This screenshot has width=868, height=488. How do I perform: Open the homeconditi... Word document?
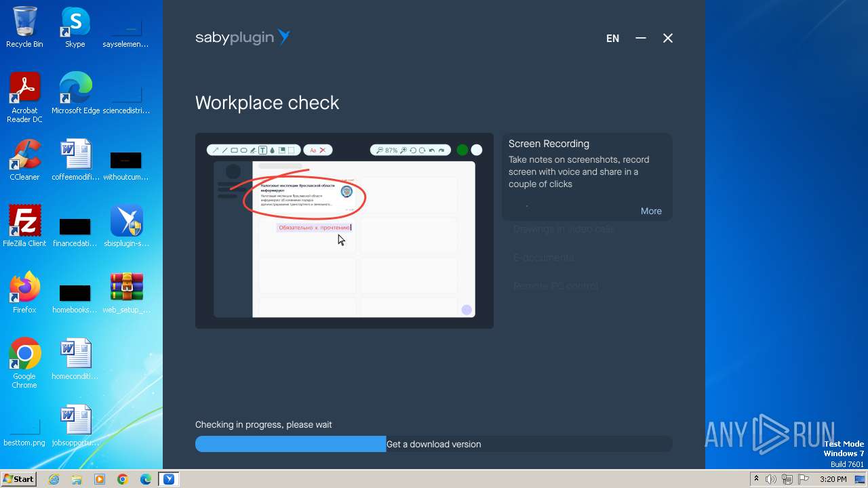click(75, 359)
